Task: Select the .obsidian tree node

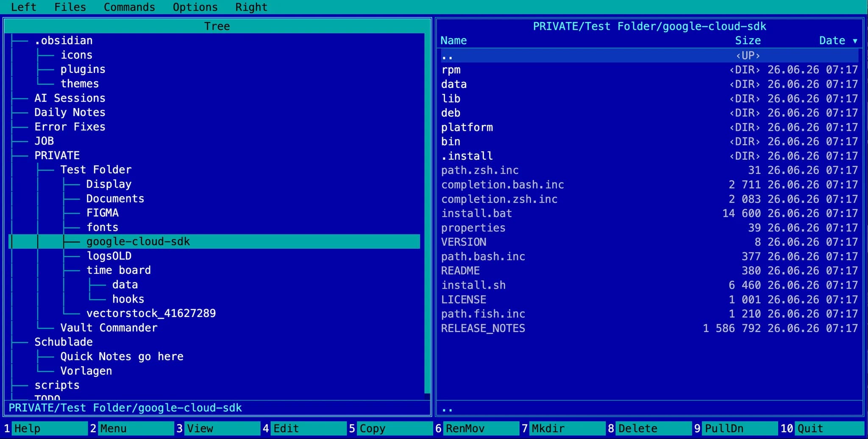Action: click(x=64, y=41)
